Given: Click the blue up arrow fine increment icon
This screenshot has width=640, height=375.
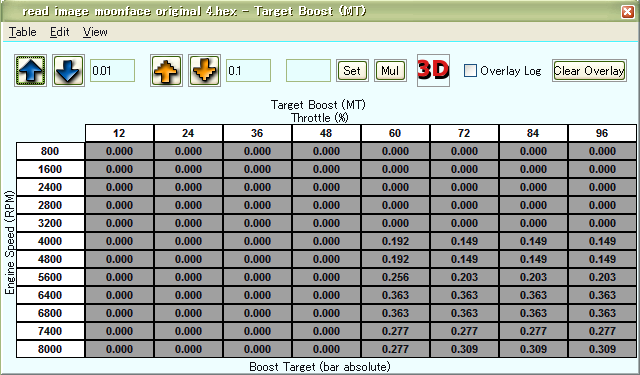Looking at the screenshot, I should coord(31,71).
